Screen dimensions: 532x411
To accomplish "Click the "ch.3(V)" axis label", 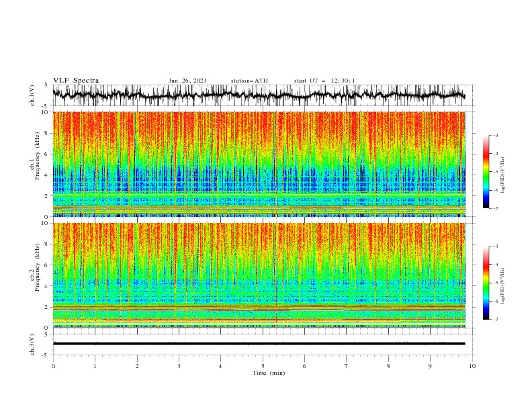I will [x=32, y=345].
